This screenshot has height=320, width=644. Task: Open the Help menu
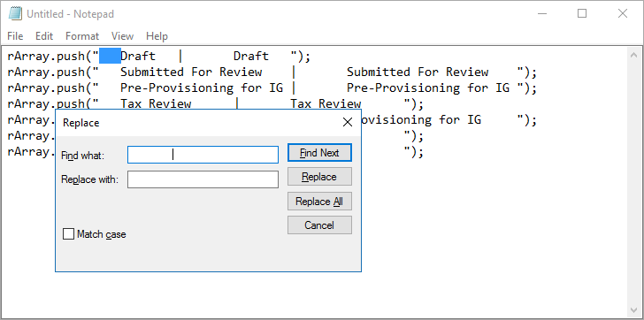157,36
